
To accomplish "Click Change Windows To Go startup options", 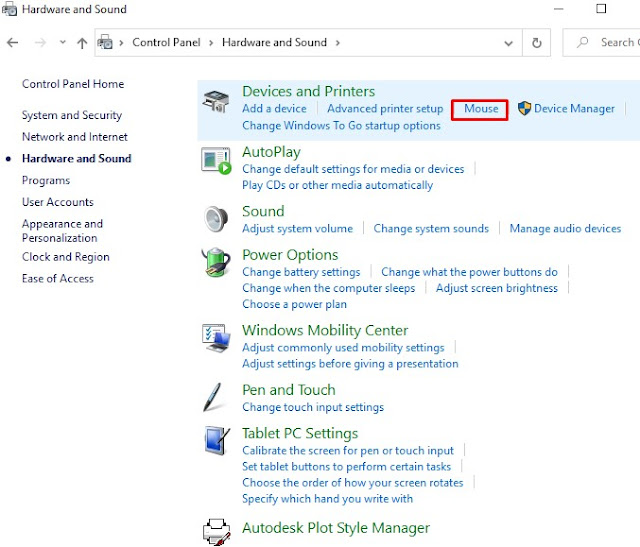I will [x=341, y=125].
